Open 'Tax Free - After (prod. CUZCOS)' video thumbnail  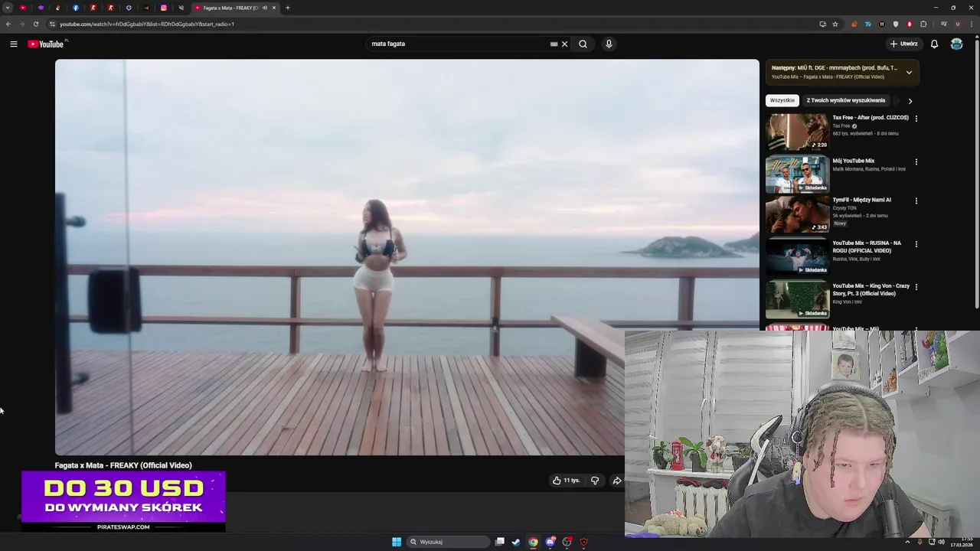point(797,132)
